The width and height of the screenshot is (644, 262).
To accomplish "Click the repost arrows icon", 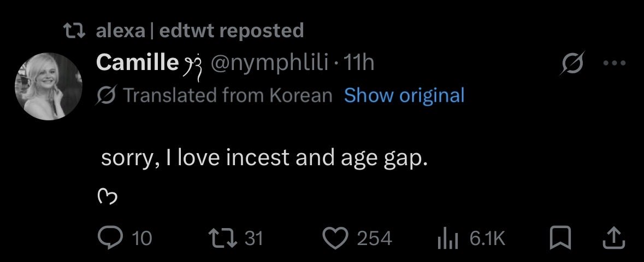I will [x=222, y=238].
